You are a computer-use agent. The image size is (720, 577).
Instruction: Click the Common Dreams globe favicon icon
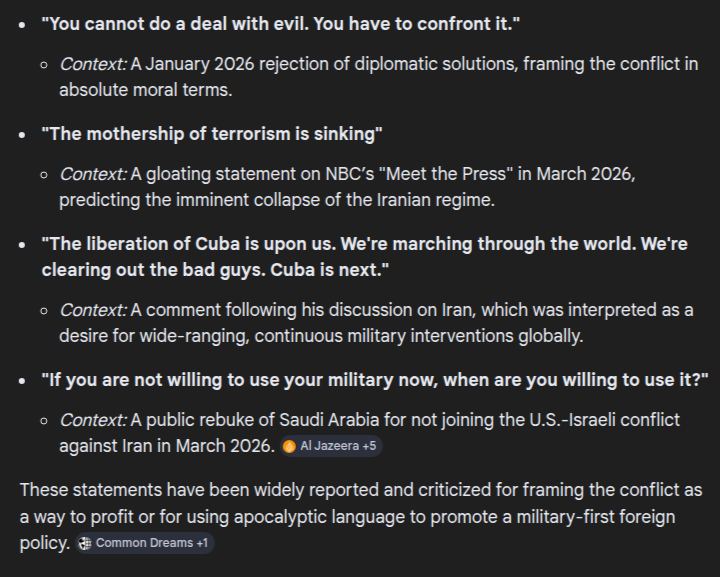[x=85, y=543]
